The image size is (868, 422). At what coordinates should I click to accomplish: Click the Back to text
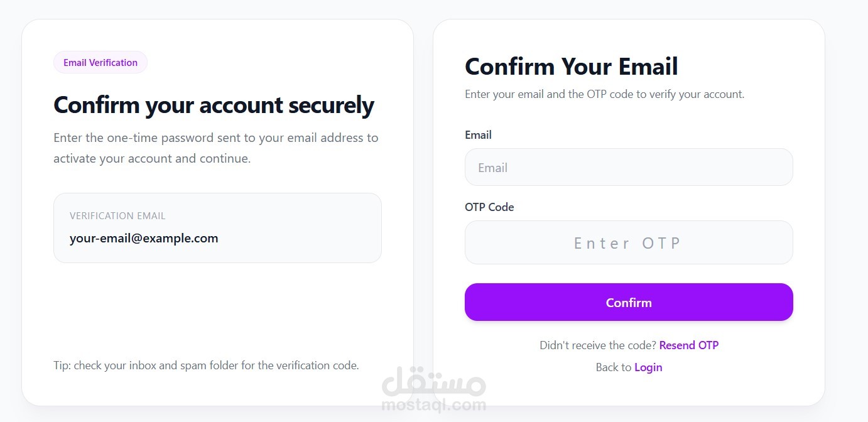tap(613, 367)
